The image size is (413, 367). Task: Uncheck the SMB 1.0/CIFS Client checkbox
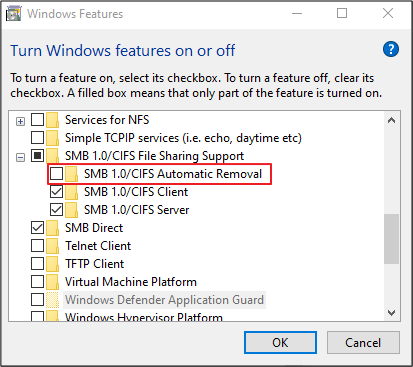[56, 192]
